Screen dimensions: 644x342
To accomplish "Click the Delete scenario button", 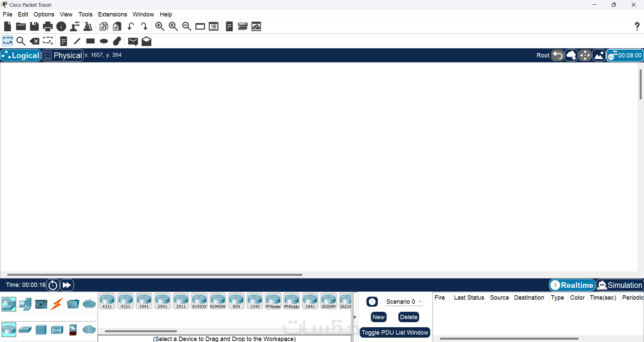I will tap(409, 317).
